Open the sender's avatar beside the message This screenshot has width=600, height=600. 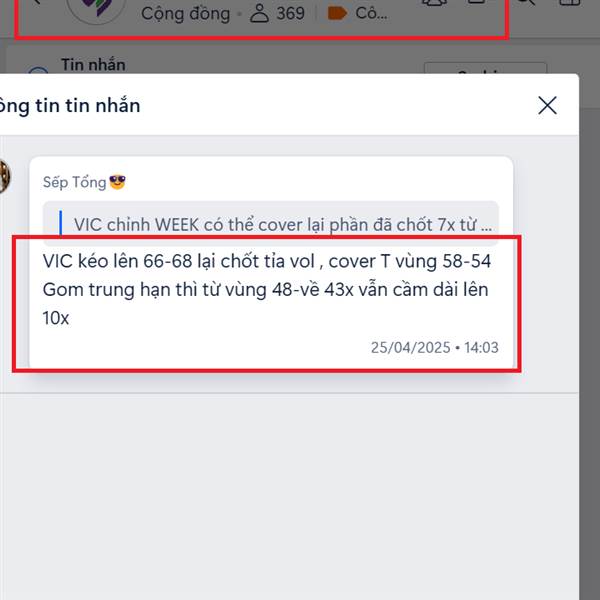tap(4, 176)
